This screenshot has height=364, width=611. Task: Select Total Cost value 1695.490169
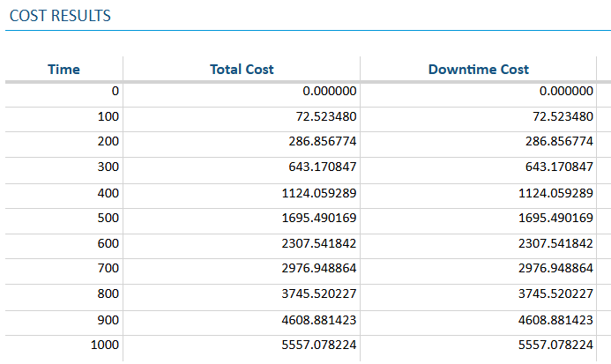pos(319,218)
